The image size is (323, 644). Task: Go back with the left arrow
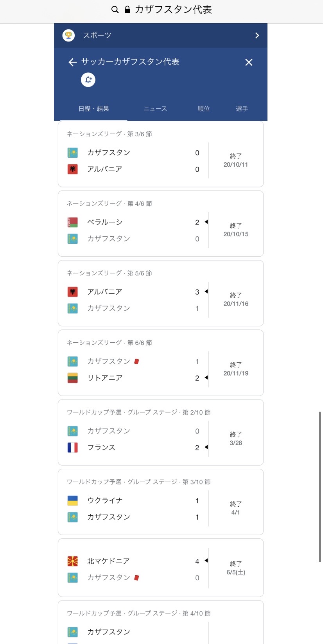tap(72, 62)
